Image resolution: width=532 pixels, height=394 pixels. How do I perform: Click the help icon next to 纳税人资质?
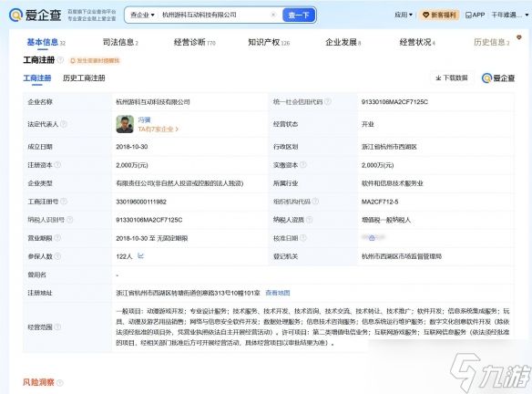[x=309, y=220]
